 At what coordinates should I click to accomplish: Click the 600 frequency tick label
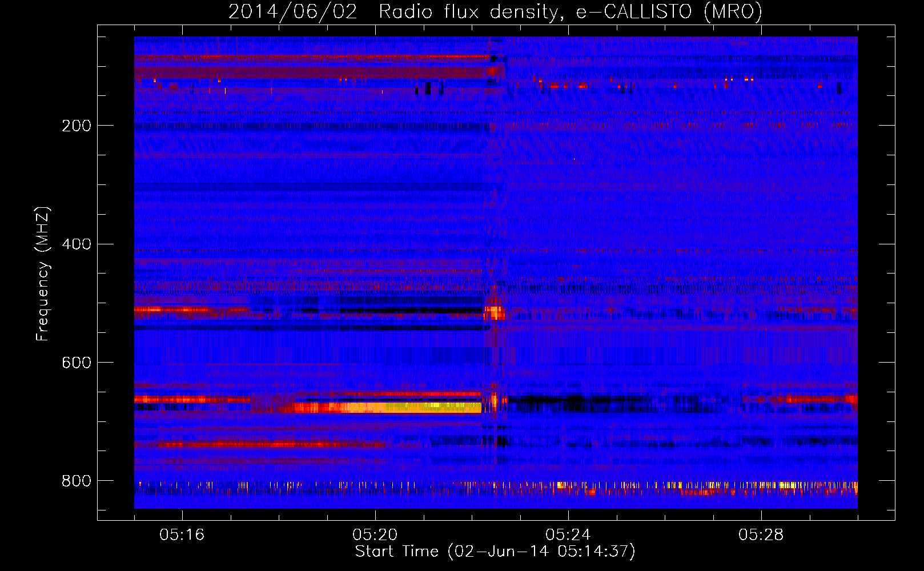coord(77,363)
